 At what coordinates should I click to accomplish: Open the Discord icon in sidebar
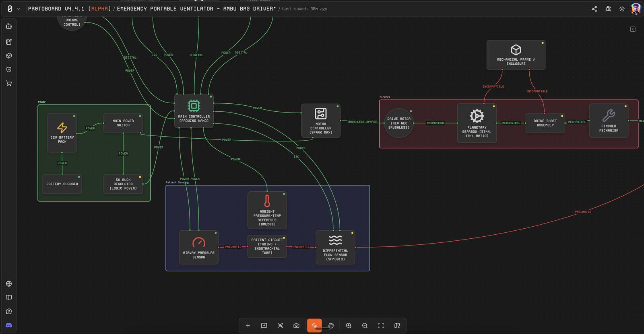coord(9,325)
